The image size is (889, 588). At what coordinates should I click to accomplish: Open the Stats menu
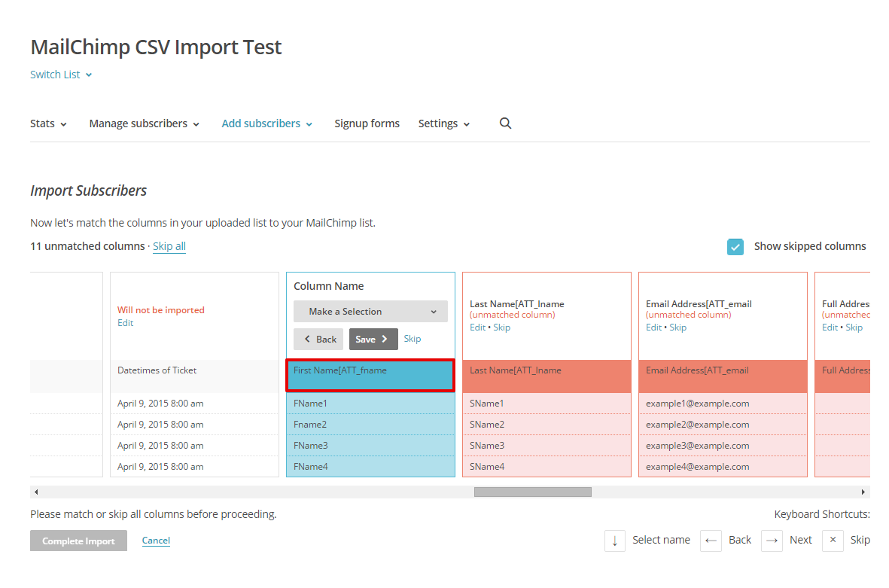pos(48,123)
